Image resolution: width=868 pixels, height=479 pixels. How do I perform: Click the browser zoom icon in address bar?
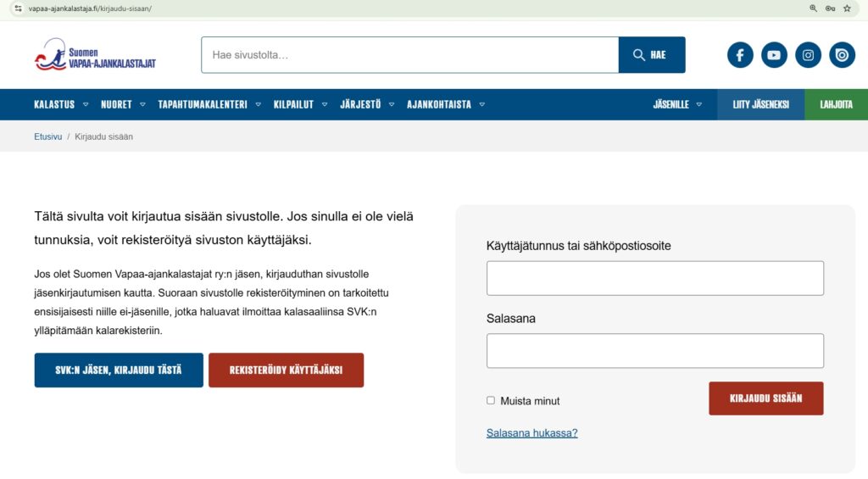point(813,8)
